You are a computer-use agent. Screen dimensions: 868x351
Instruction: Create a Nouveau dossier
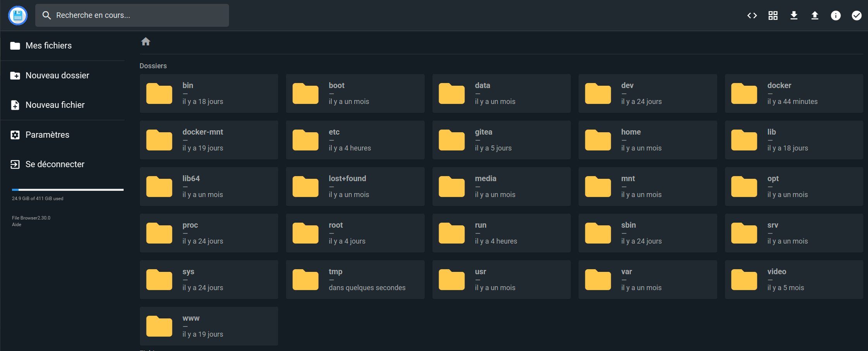click(x=57, y=76)
